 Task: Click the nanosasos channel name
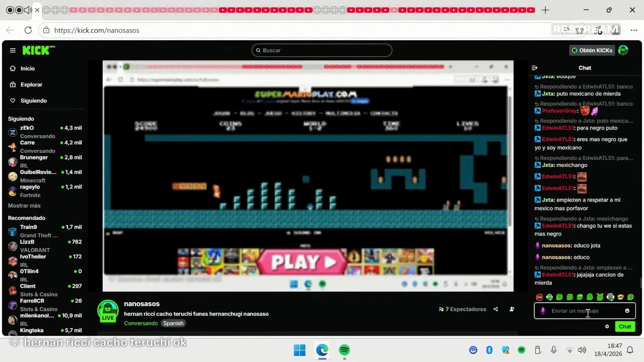pos(142,304)
